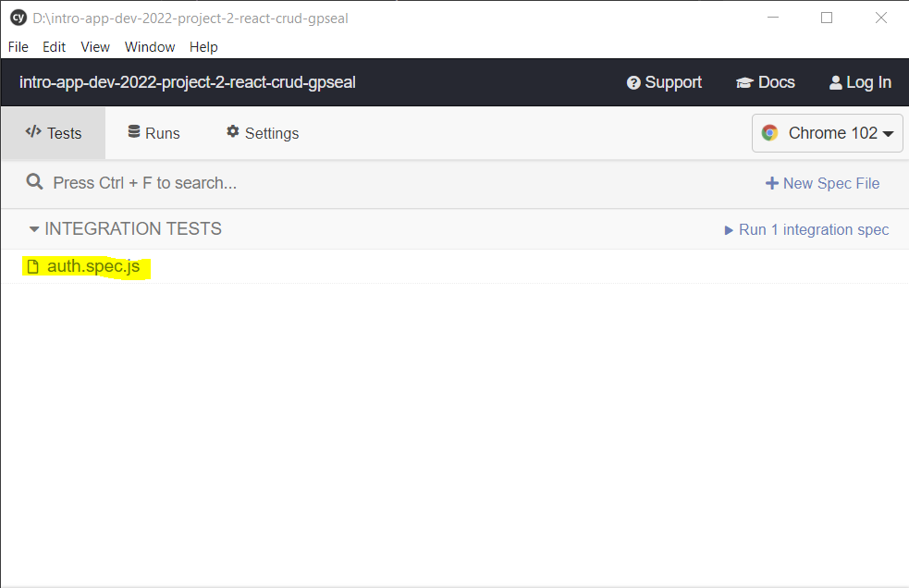Click the file icon beside auth.spec.js
This screenshot has width=909, height=588.
click(31, 268)
